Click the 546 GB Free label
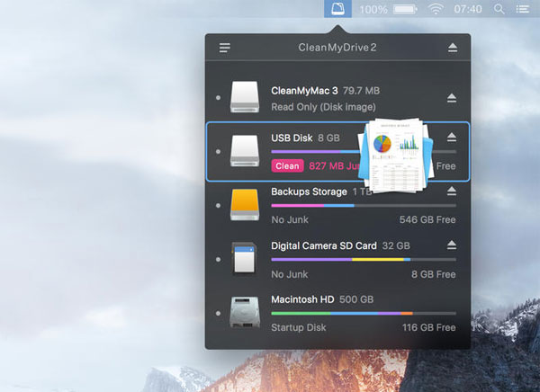Viewport: 540px width, 392px height. coord(427,219)
